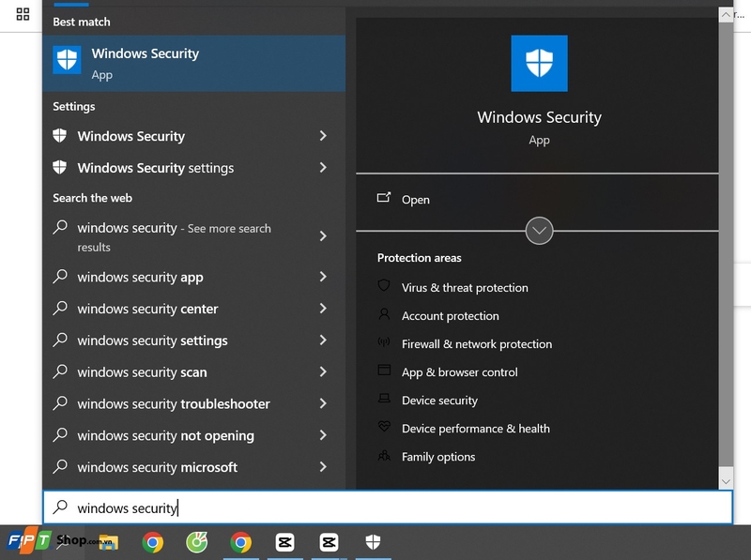Click the scrollbar up arrow in preview pane
This screenshot has width=751, height=560.
click(726, 14)
